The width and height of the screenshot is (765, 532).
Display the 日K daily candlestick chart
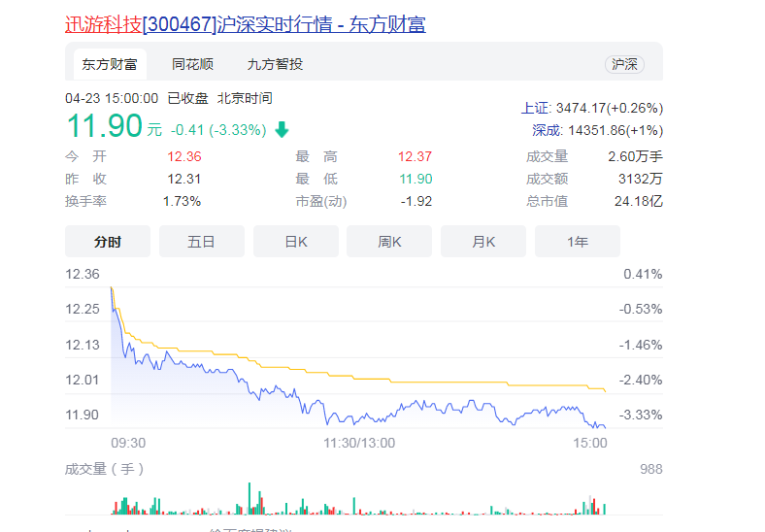tap(295, 242)
